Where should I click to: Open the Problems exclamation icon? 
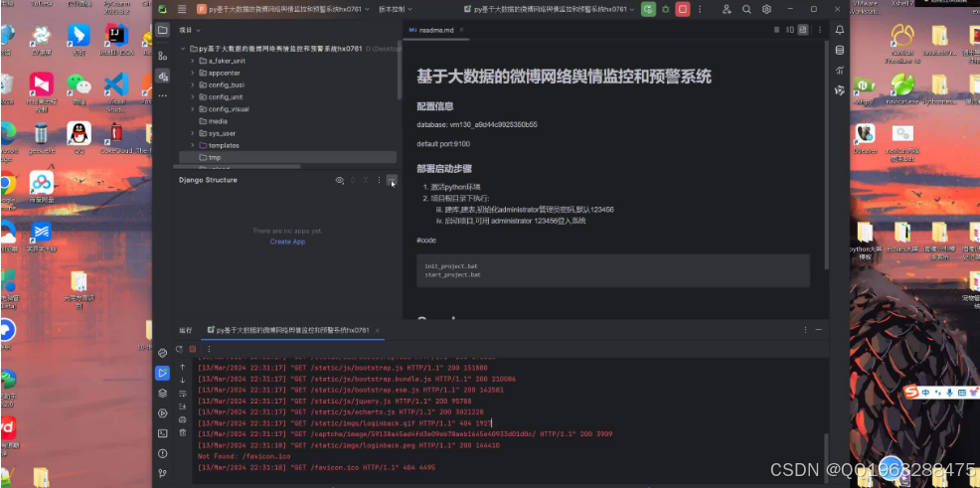coord(162,453)
